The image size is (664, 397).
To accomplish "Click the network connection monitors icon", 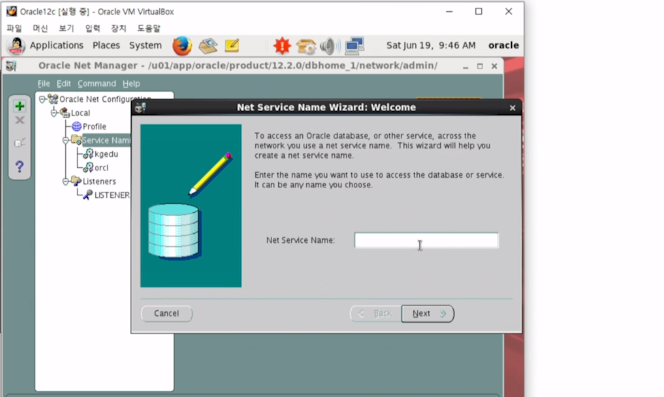I will click(x=354, y=46).
